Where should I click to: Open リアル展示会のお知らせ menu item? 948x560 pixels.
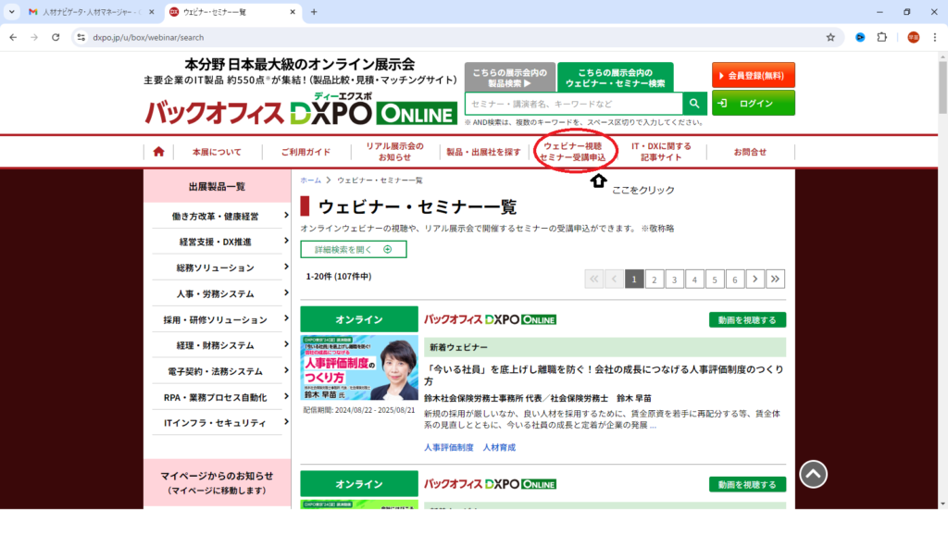click(x=394, y=151)
